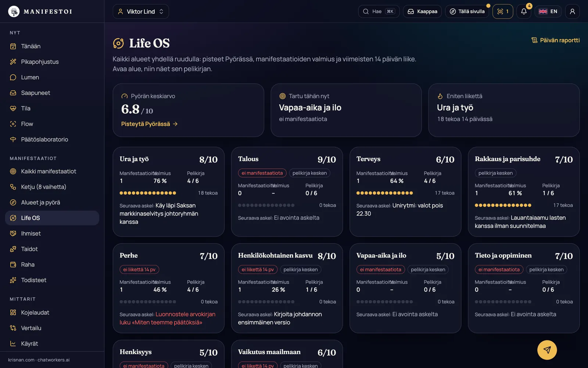Open the Flow focus icon
Image resolution: width=588 pixels, height=368 pixels.
(13, 124)
